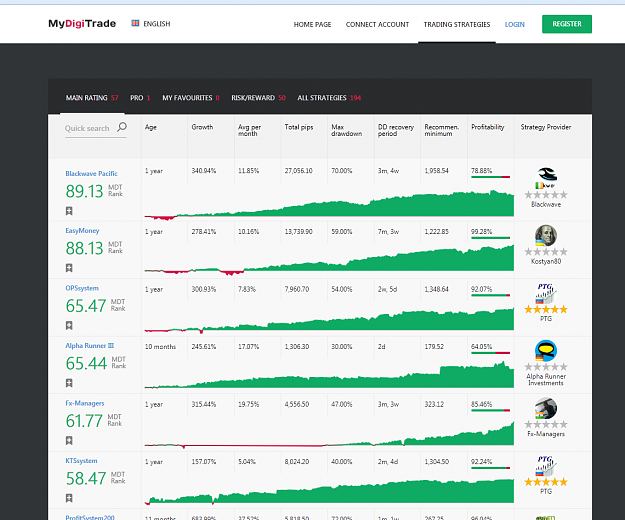
Task: Open Trading Strategies menu item
Action: coord(457,25)
